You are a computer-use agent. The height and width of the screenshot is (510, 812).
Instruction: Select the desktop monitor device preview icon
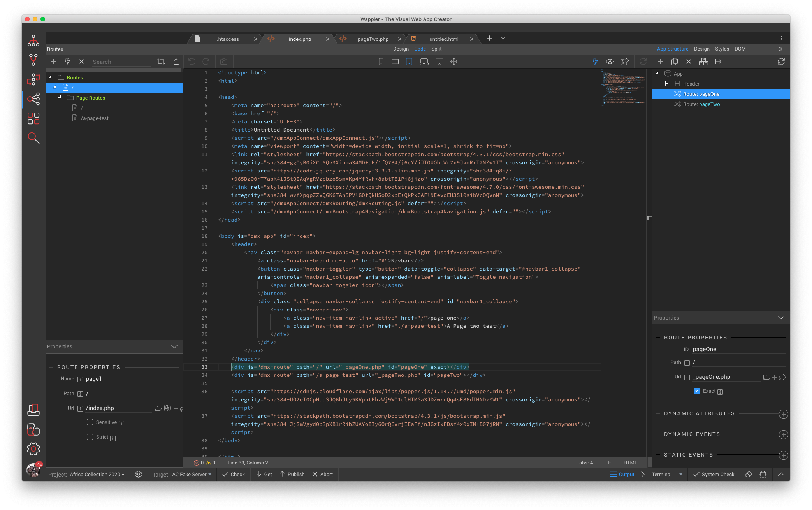(x=439, y=62)
